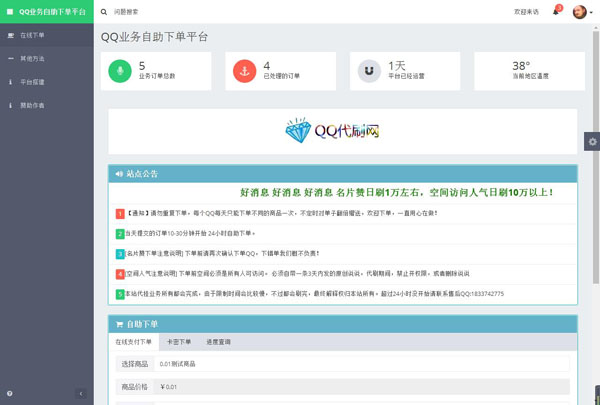Click the 38° temperature card
The width and height of the screenshot is (600, 405).
[x=530, y=71]
